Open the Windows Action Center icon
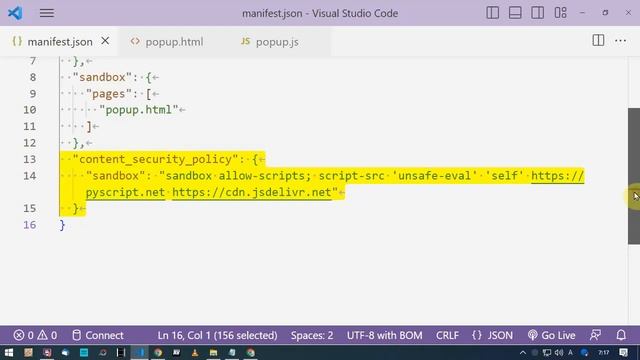Viewport: 640px width, 360px height. coord(623,353)
